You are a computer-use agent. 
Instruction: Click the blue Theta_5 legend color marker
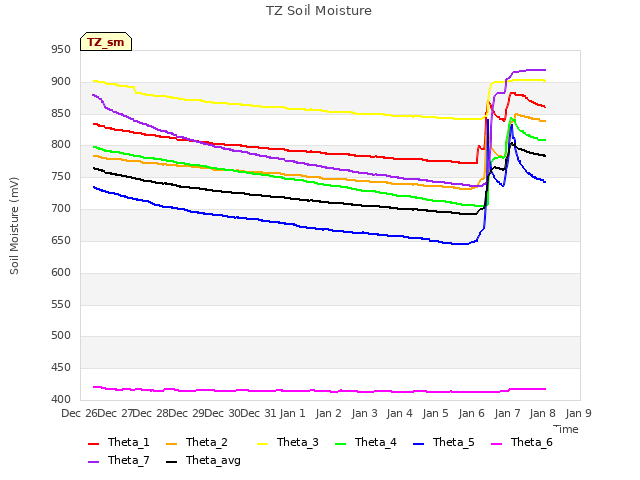418,444
